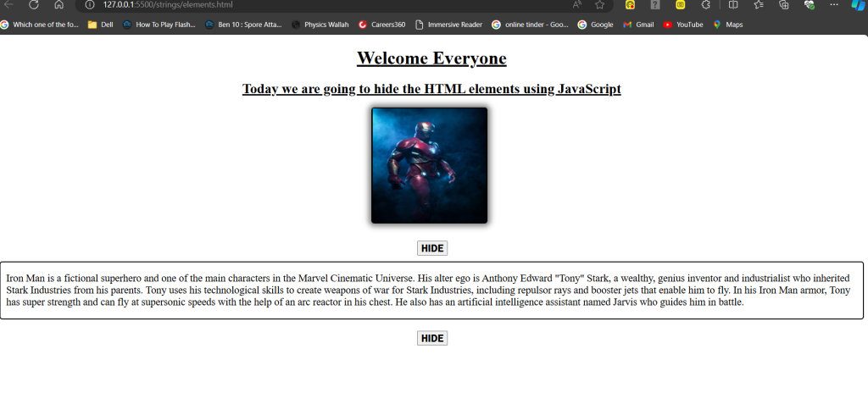Open the Gmail bookmark
Image resolution: width=868 pixels, height=404 pixels.
point(638,25)
